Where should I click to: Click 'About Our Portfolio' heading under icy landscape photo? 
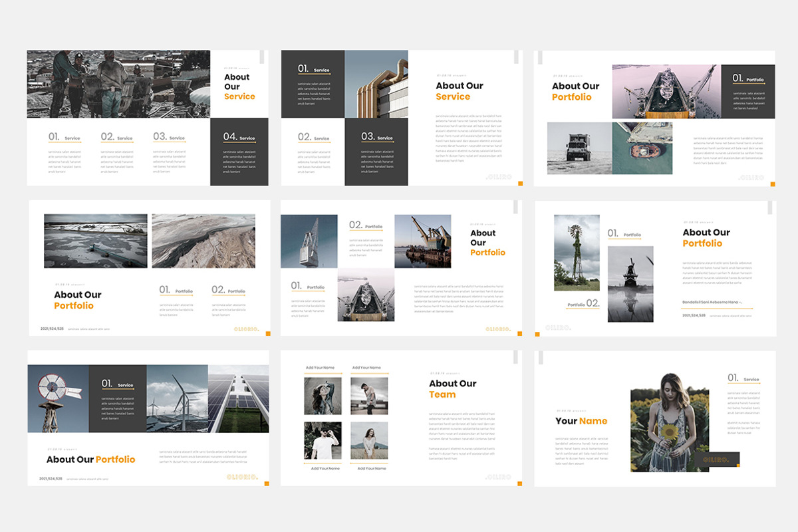pos(78,300)
